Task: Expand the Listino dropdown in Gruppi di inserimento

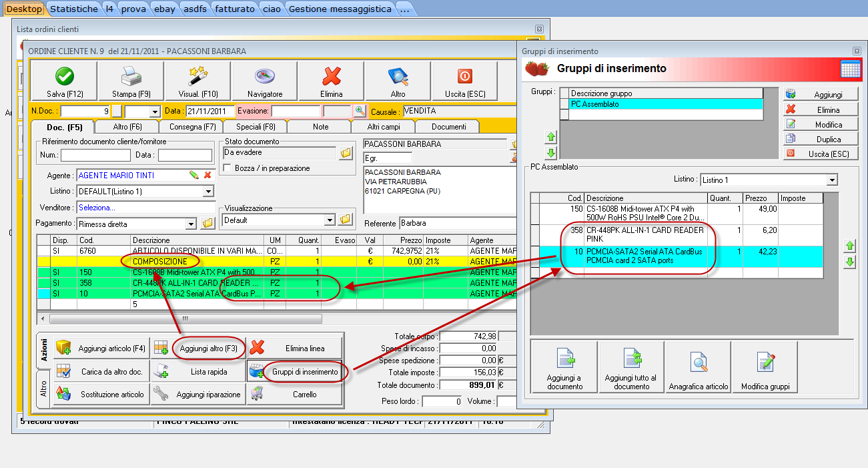Action: coord(831,180)
